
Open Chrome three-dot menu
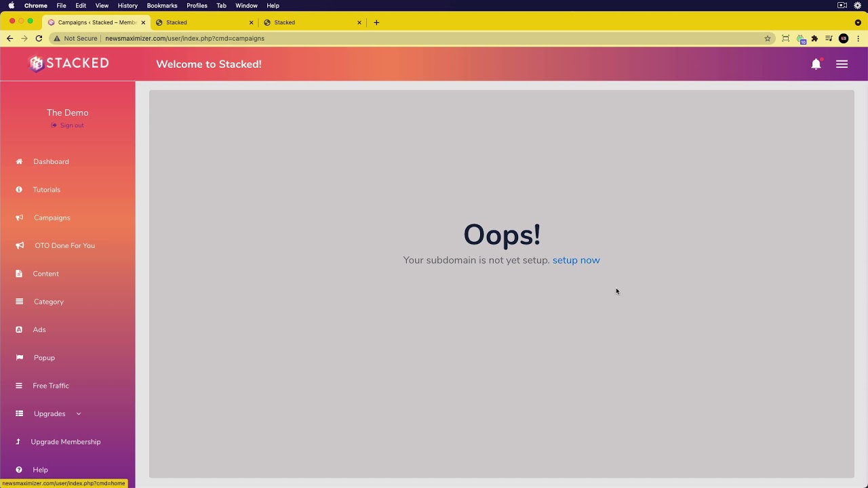[x=858, y=39]
